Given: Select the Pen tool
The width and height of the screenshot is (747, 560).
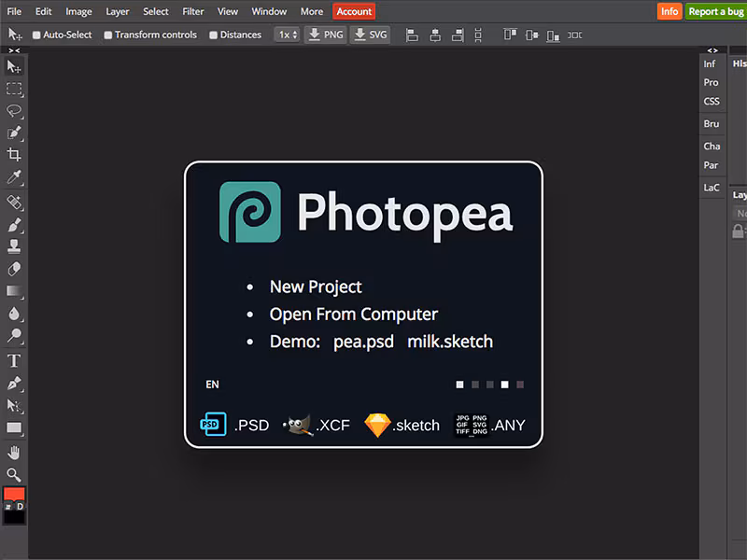Looking at the screenshot, I should click(14, 384).
